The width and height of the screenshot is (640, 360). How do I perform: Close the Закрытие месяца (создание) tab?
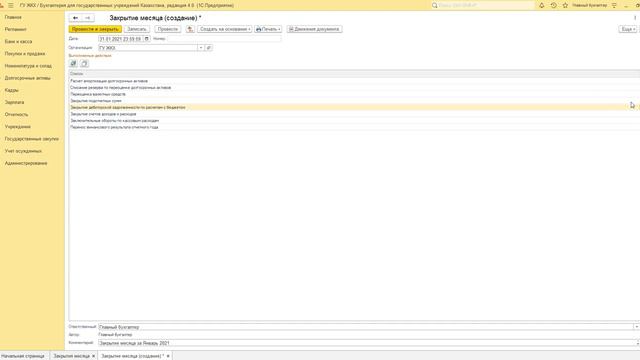point(168,356)
